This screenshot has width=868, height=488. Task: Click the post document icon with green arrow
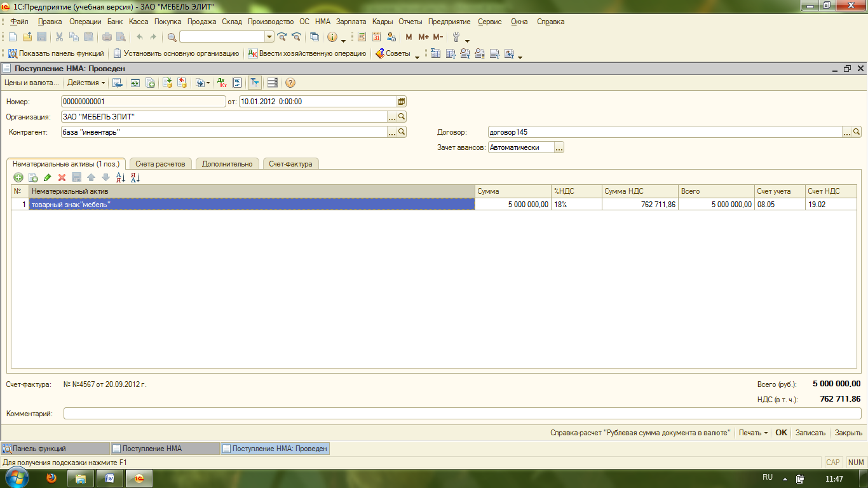(x=168, y=83)
